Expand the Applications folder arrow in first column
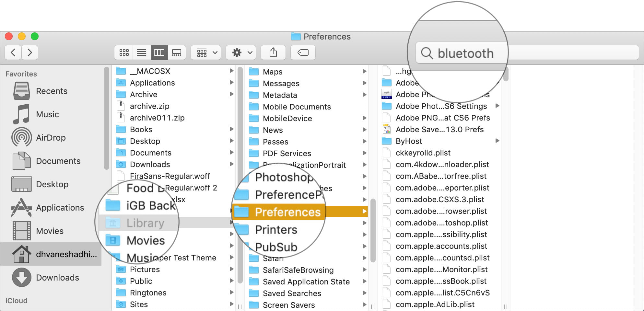The height and width of the screenshot is (311, 644). (231, 82)
